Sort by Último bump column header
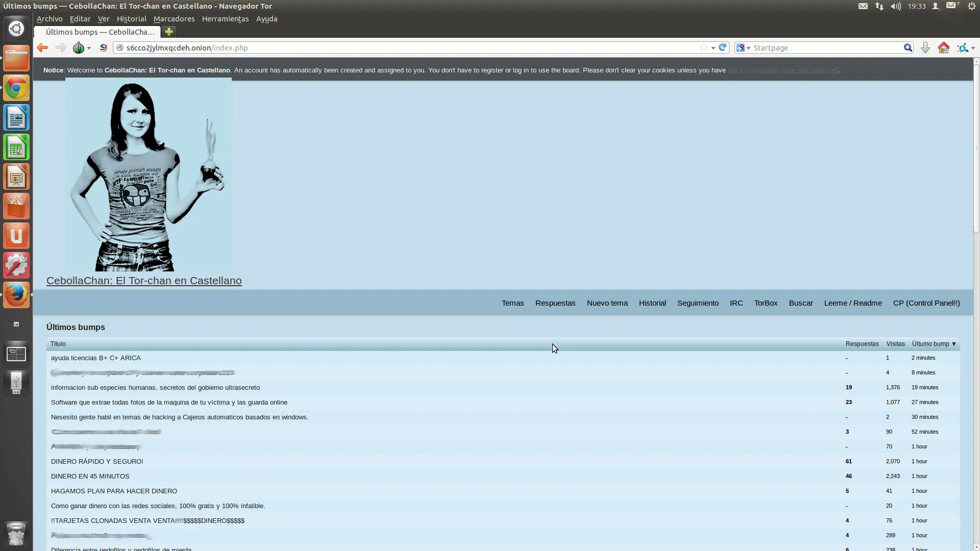Screen dimensions: 980x551 [x=934, y=344]
